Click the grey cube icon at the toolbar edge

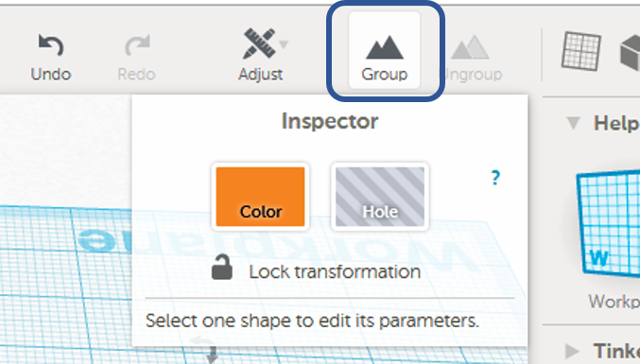point(630,53)
